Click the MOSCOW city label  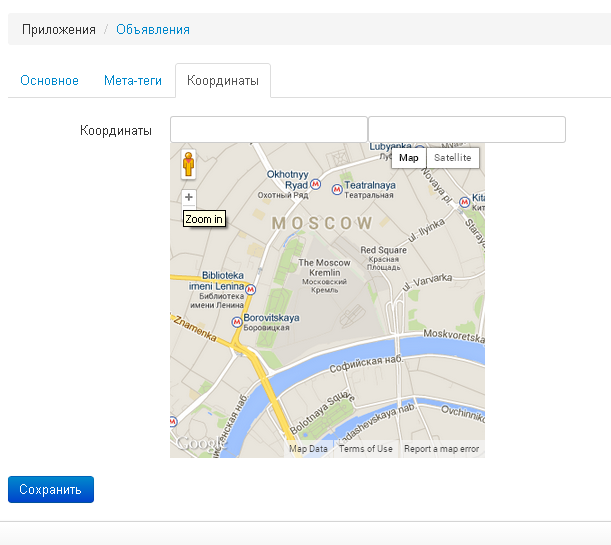(322, 223)
